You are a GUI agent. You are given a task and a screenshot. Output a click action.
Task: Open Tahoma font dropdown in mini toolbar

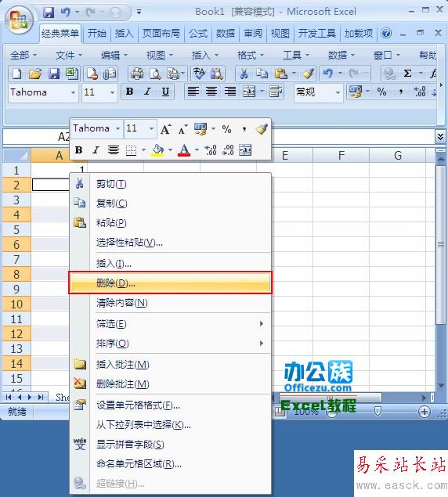[117, 128]
